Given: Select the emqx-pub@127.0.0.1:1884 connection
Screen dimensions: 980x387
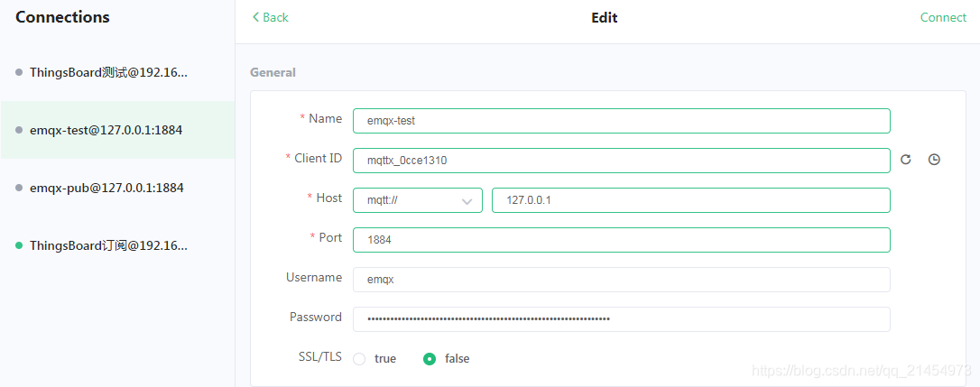Looking at the screenshot, I should [117, 188].
